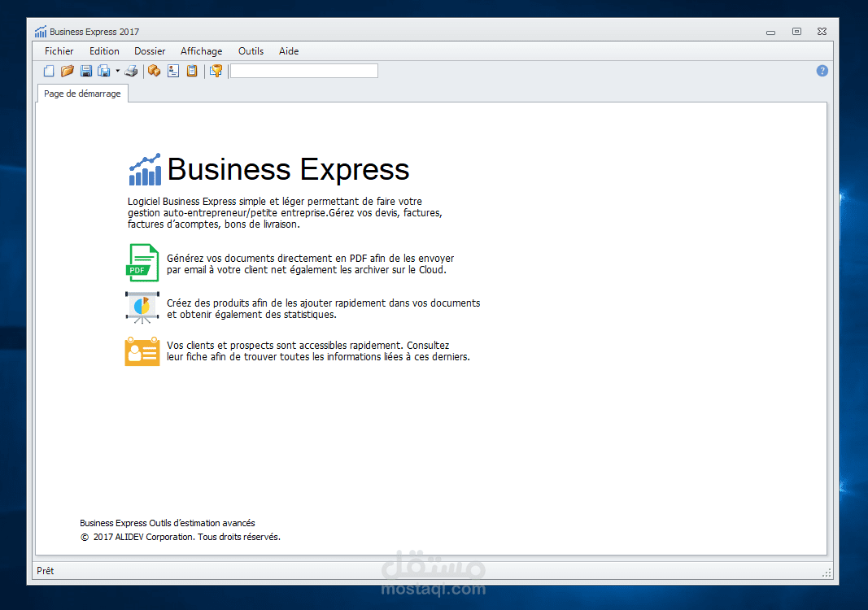Viewport: 868px width, 610px height.
Task: Click 'Vos clients et prospects' description text
Action: click(x=318, y=351)
